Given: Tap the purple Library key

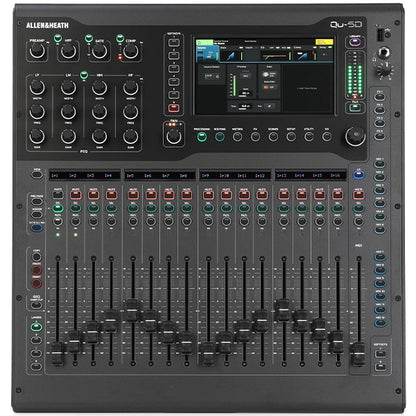Looking at the screenshot, I should point(355,42).
